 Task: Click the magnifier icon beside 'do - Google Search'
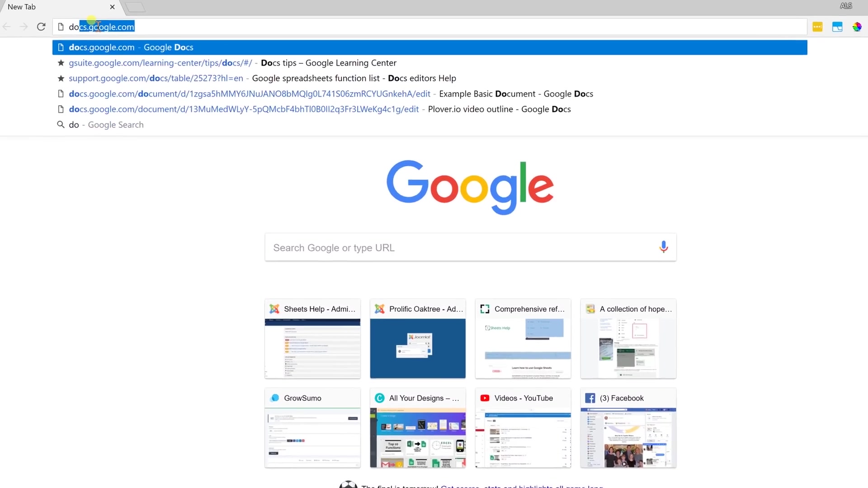coord(61,124)
